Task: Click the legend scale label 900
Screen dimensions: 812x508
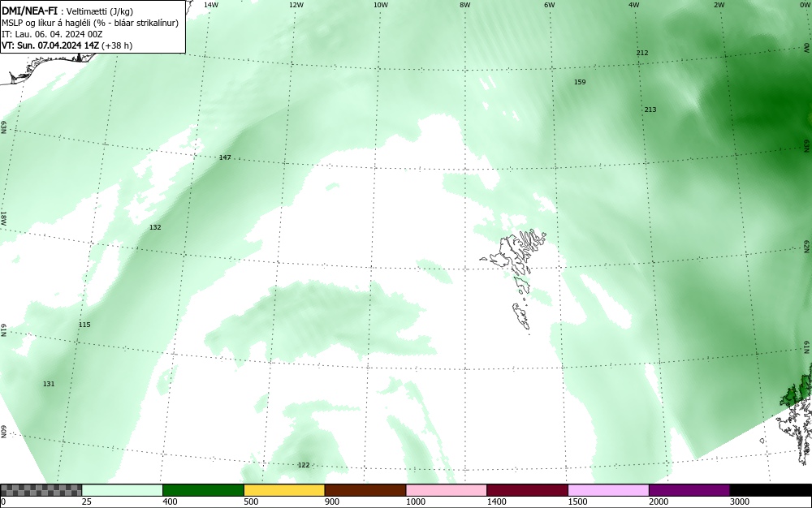Action: tap(332, 502)
